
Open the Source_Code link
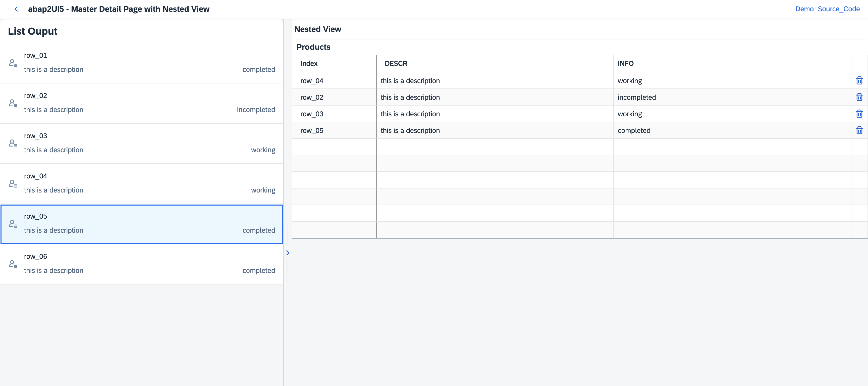839,9
